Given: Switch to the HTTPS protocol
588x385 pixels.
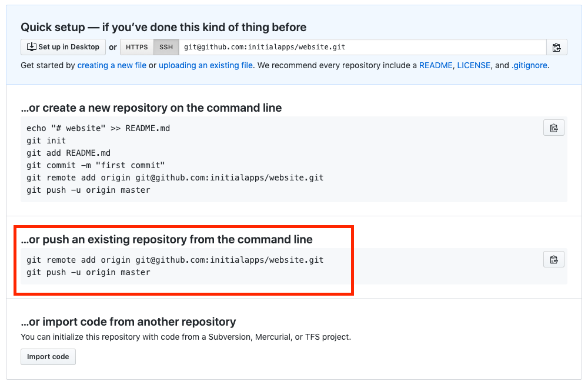Looking at the screenshot, I should tap(137, 47).
